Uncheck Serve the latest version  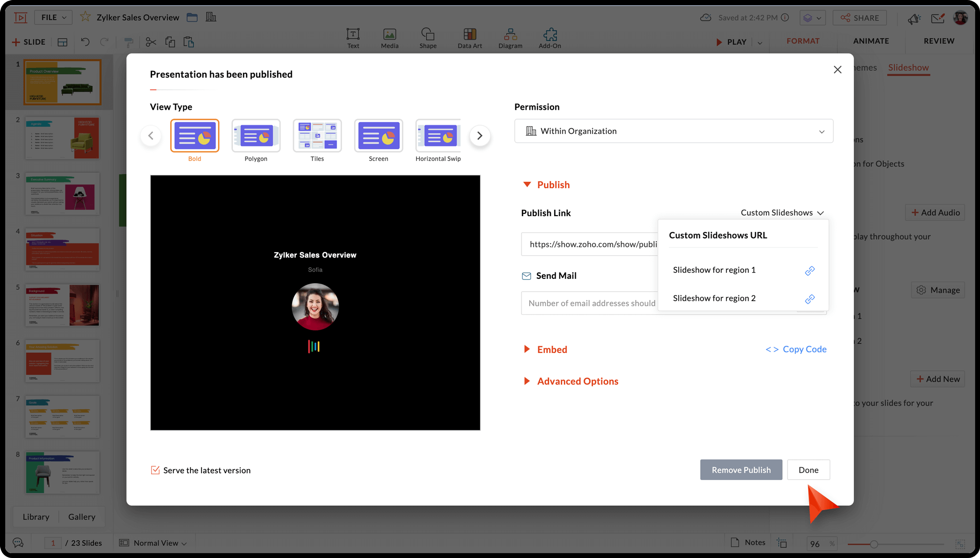pyautogui.click(x=155, y=470)
